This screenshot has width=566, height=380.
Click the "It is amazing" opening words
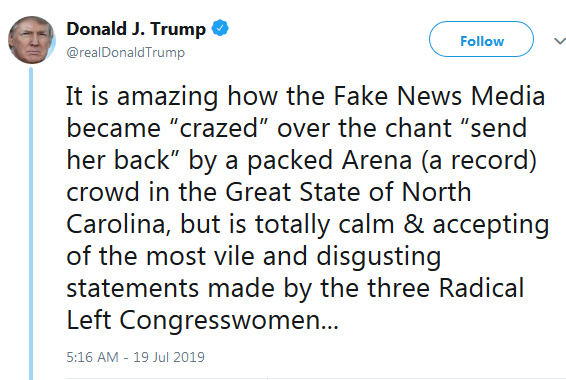pos(142,96)
